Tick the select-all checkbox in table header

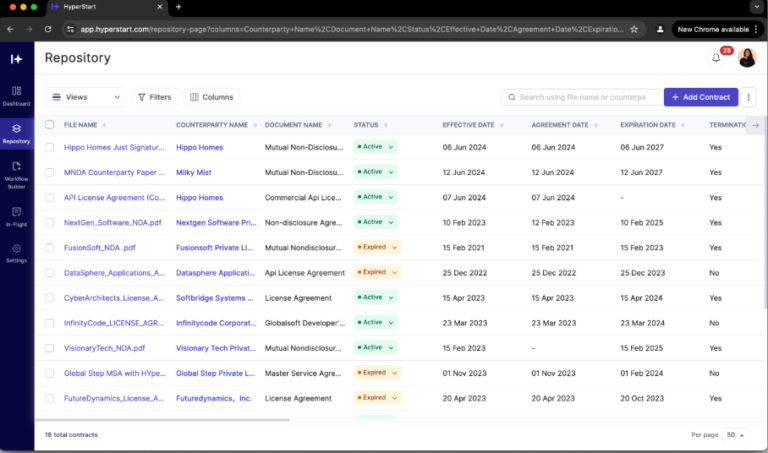coord(49,124)
